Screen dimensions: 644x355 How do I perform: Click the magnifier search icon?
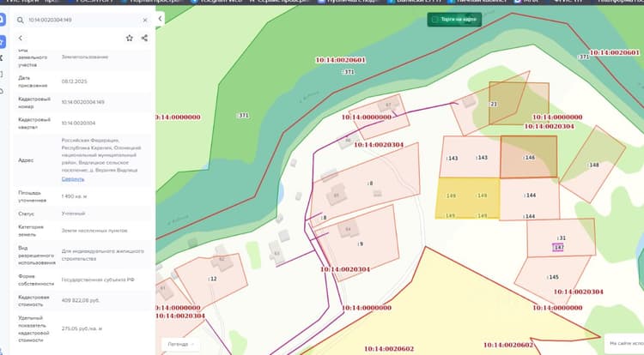20,20
